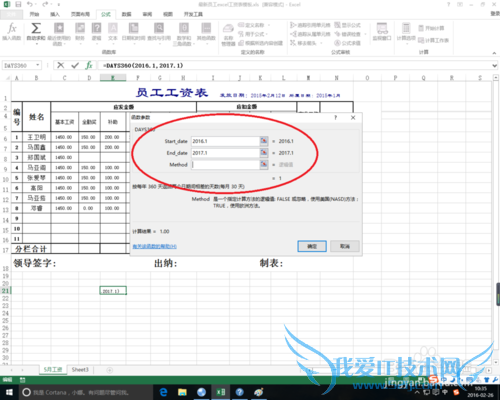
Task: Open Edge browser from taskbar
Action: point(163,392)
